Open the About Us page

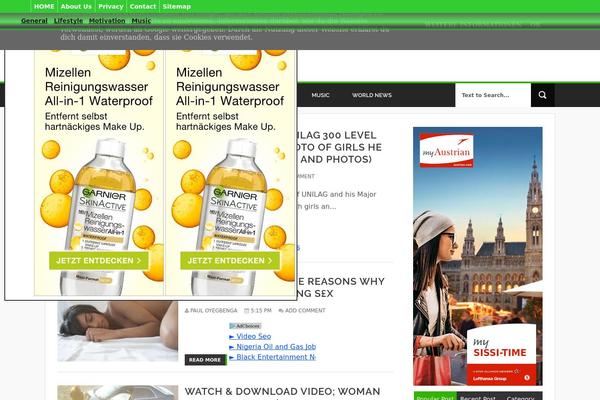(x=76, y=7)
